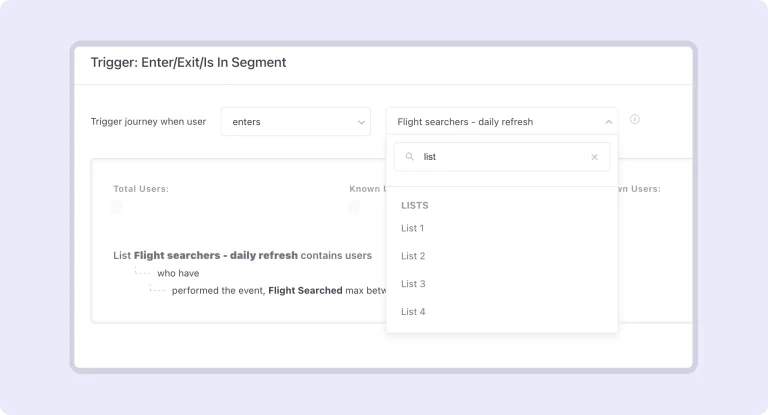Focus the search field containing "list"

[x=500, y=157]
